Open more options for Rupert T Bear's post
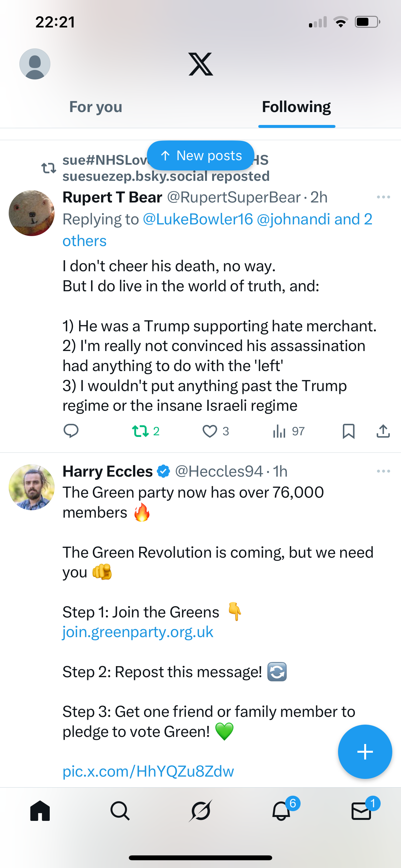This screenshot has height=868, width=401. 383,197
